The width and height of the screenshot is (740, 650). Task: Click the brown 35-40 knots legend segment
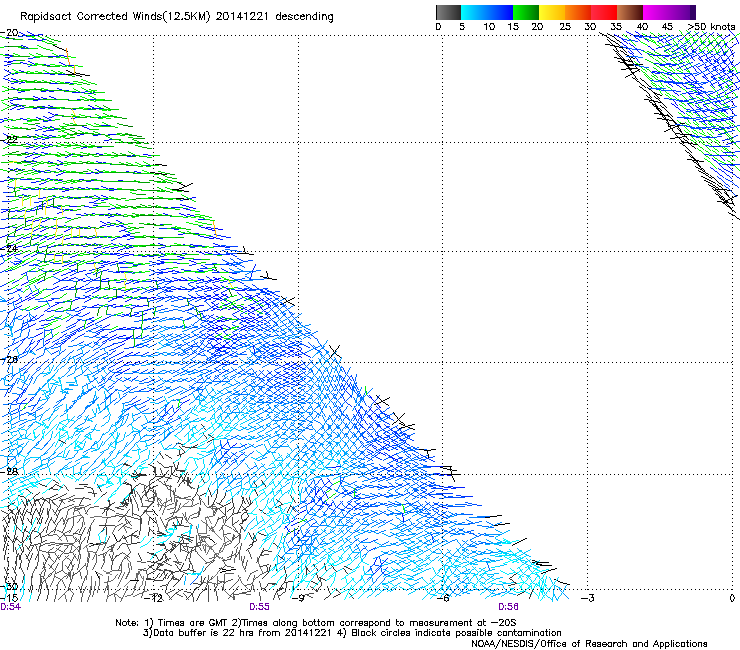pos(630,12)
